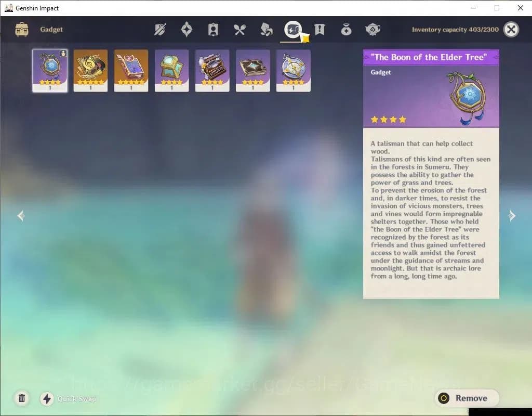Go to next page with right arrow
The image size is (532, 416).
tap(512, 216)
